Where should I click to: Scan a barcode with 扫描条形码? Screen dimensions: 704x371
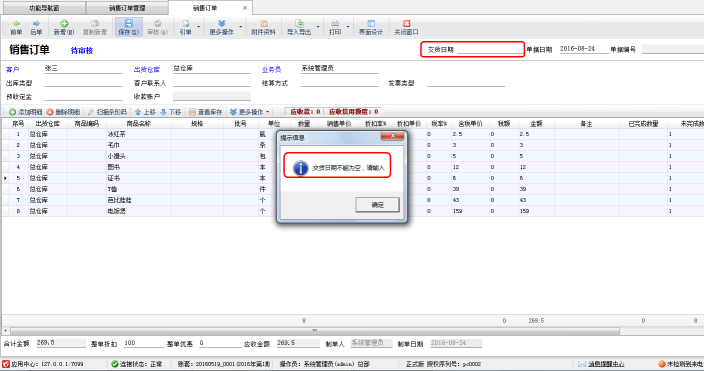click(107, 112)
